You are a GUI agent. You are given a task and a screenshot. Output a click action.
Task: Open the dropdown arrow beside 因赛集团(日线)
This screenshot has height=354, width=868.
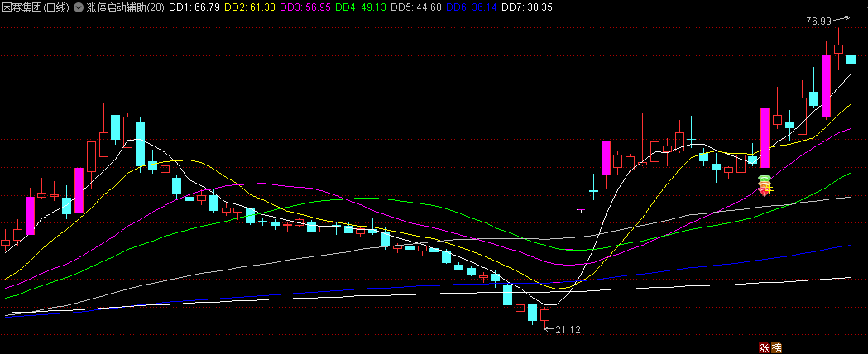tap(79, 8)
